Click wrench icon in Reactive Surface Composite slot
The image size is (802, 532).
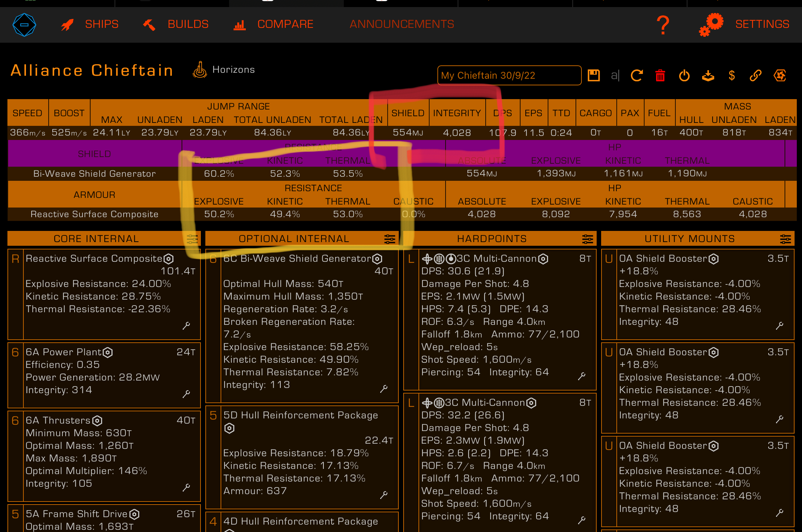[x=186, y=326]
